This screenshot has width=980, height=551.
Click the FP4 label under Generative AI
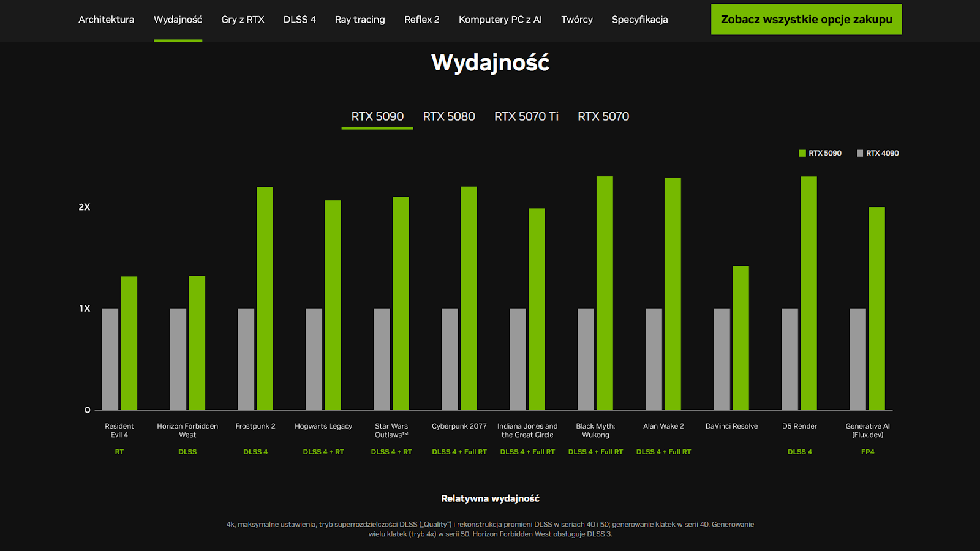coord(867,452)
